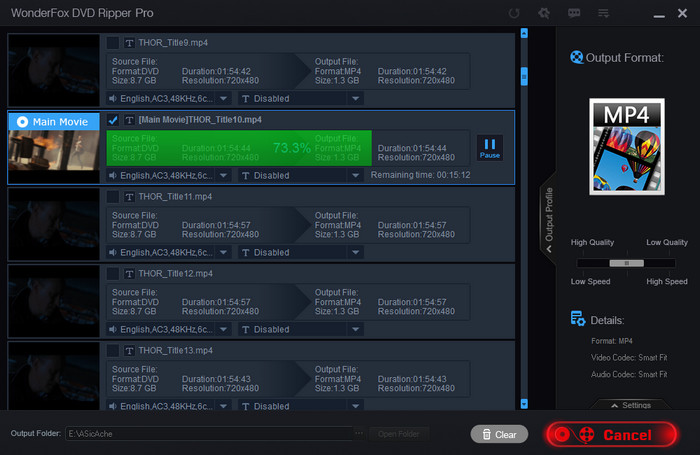Pause the Title10 conversion
Viewport: 700px width, 455px height.
(x=490, y=148)
